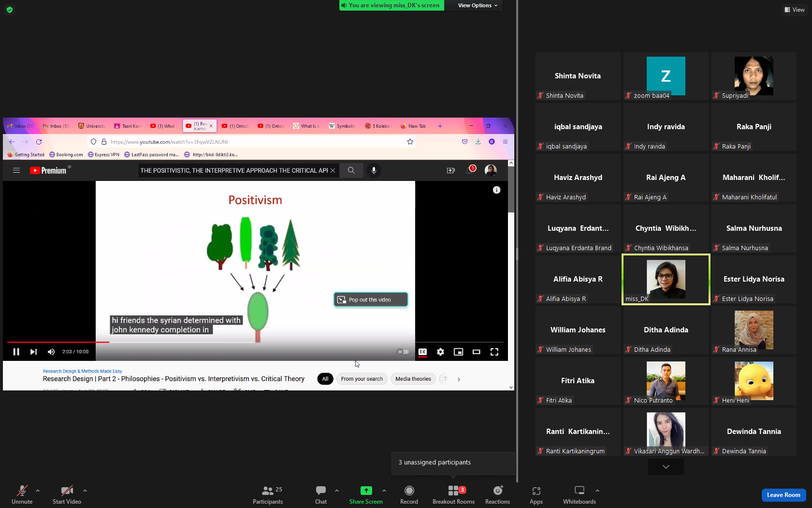Show more participants with the down chevron
The image size is (812, 508).
click(x=666, y=467)
